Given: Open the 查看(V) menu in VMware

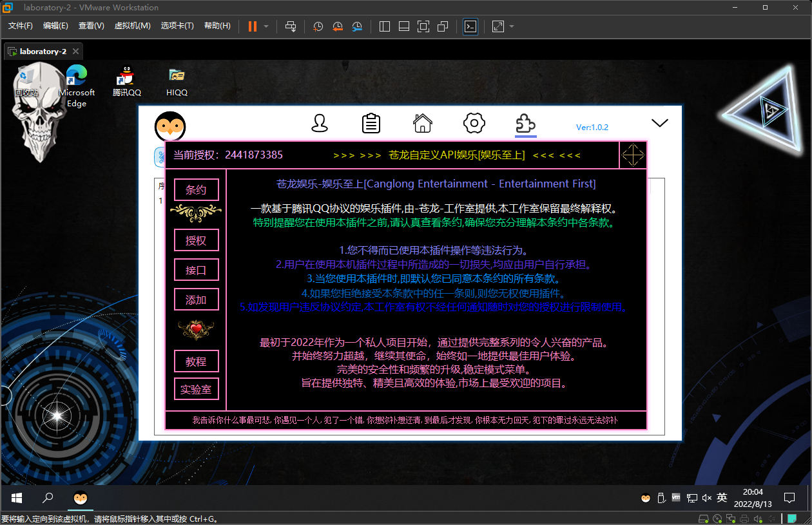Looking at the screenshot, I should click(x=92, y=26).
